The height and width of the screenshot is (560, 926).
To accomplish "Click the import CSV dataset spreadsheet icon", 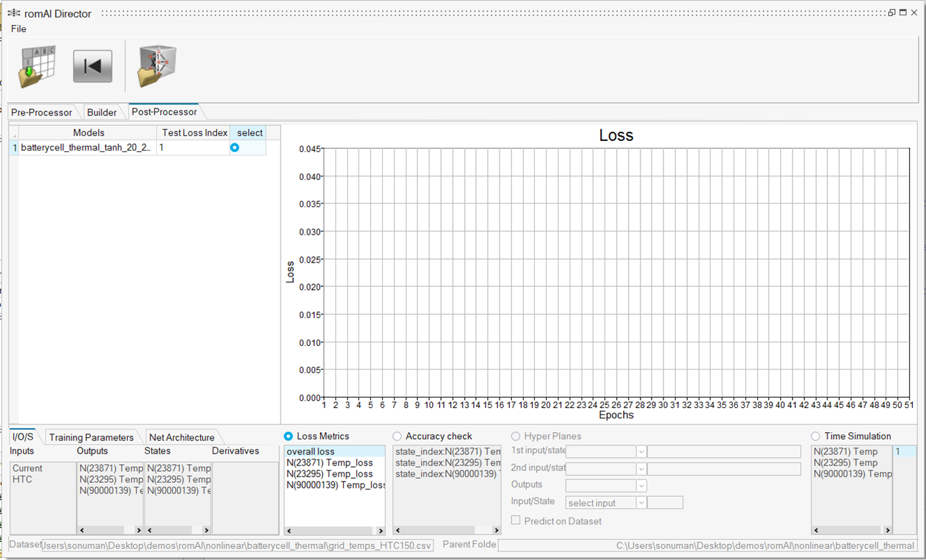I will [x=37, y=67].
